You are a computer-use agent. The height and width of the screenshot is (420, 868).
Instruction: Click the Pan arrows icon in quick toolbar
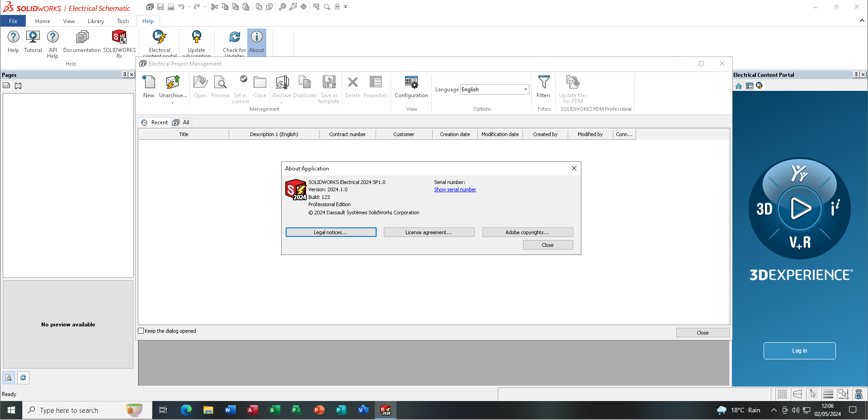pos(304,7)
